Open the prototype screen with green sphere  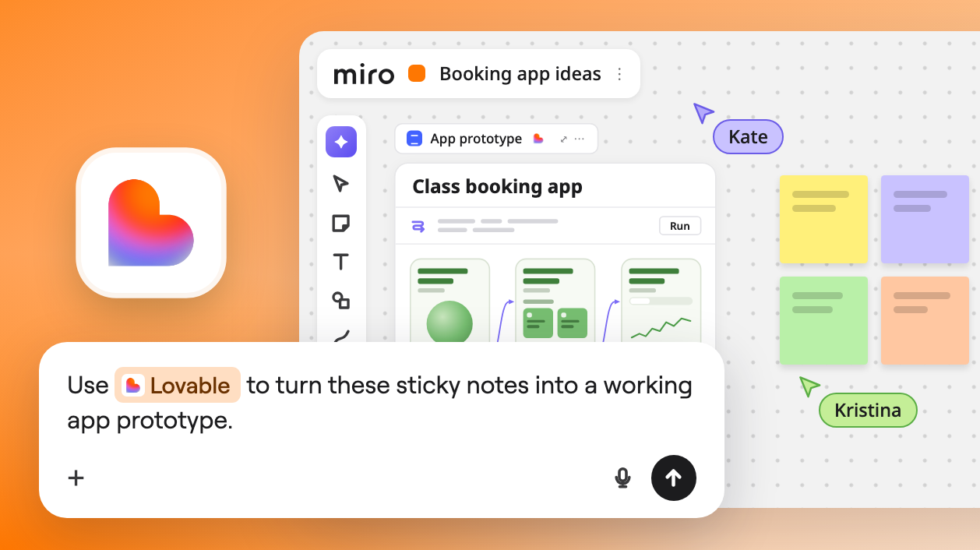pos(449,301)
